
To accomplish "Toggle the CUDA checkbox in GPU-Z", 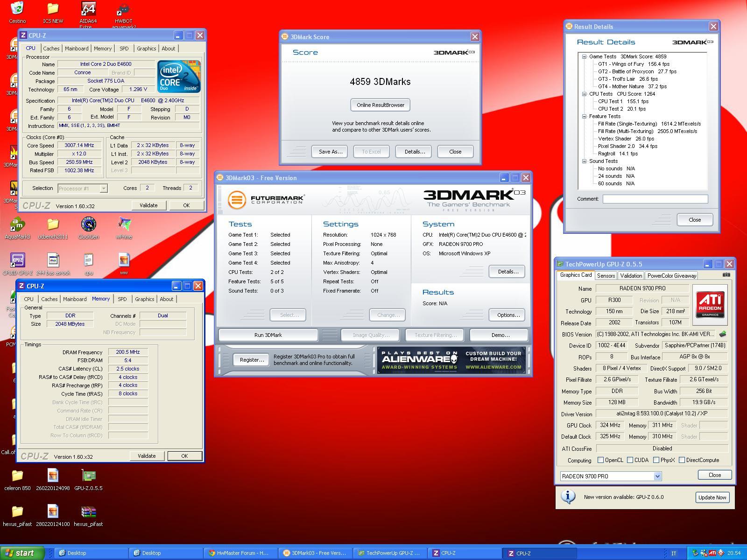I will [x=630, y=460].
